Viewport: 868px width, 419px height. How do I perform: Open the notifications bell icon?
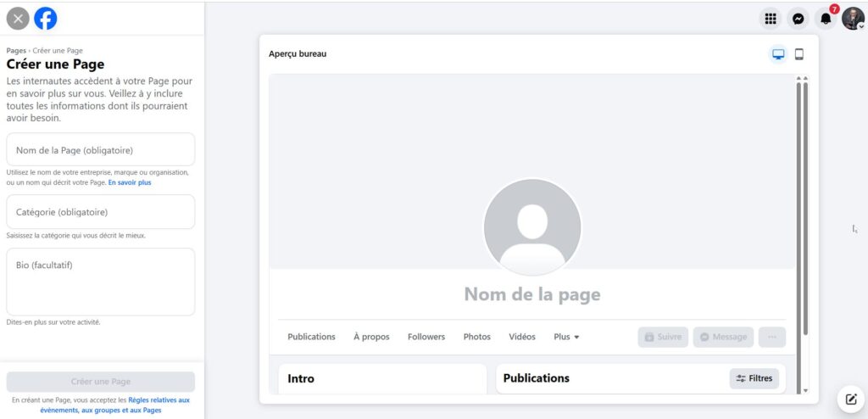[826, 19]
